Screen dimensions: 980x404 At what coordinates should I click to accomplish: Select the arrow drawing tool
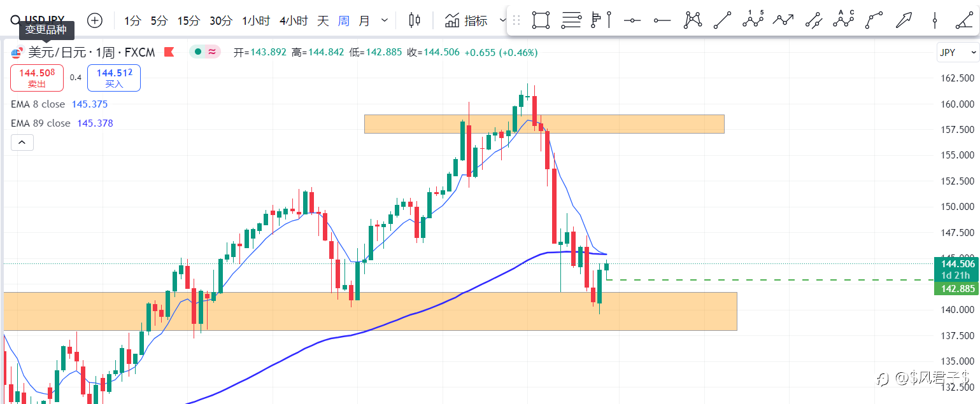tap(904, 20)
